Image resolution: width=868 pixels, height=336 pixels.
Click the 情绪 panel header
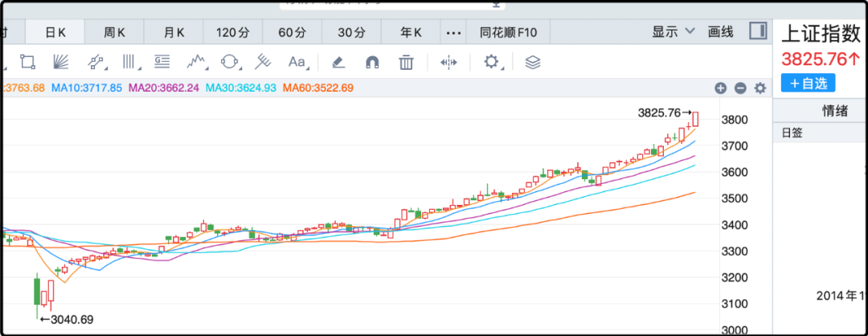click(x=834, y=111)
